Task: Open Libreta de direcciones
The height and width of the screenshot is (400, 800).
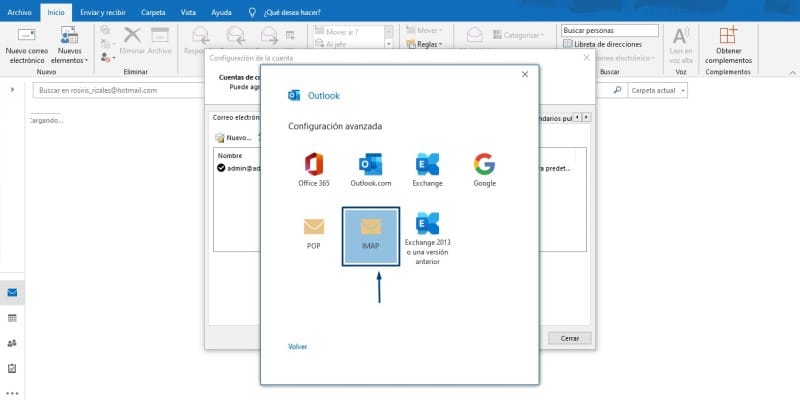Action: [603, 44]
